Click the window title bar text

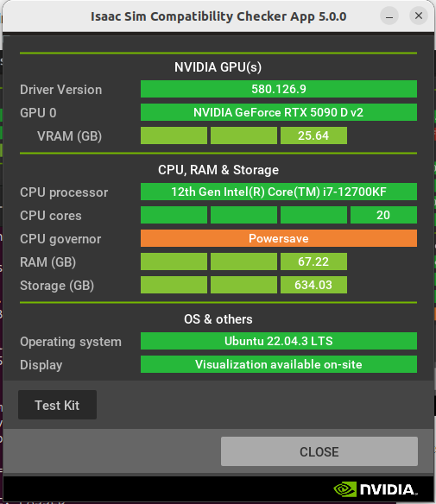218,16
